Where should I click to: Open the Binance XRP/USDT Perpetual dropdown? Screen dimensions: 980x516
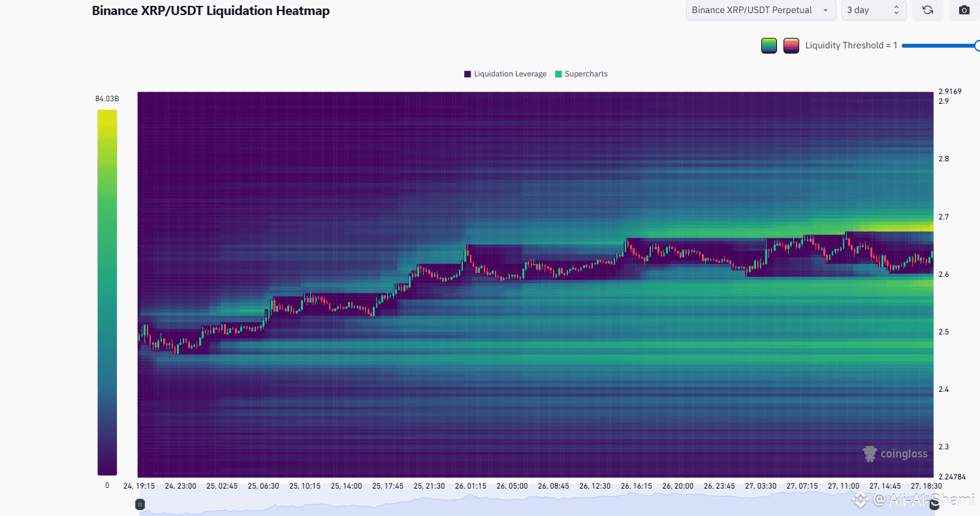(761, 10)
